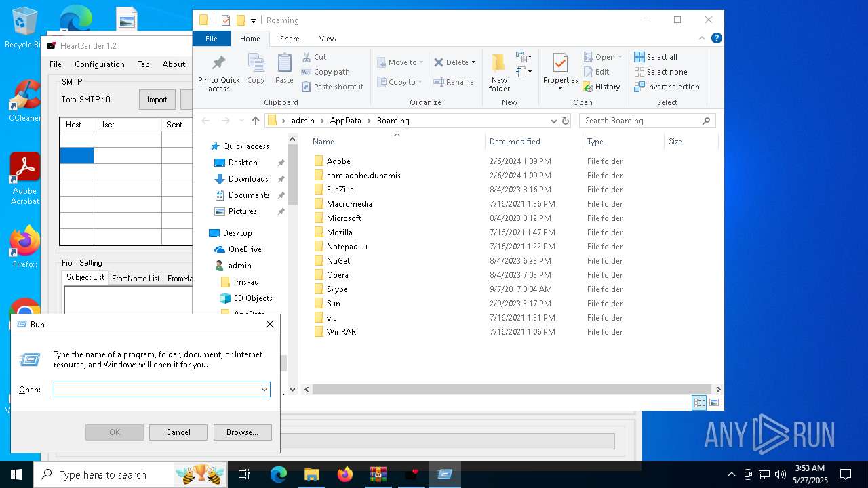Click Copy path in ribbon
The height and width of the screenshot is (488, 868).
coord(325,72)
